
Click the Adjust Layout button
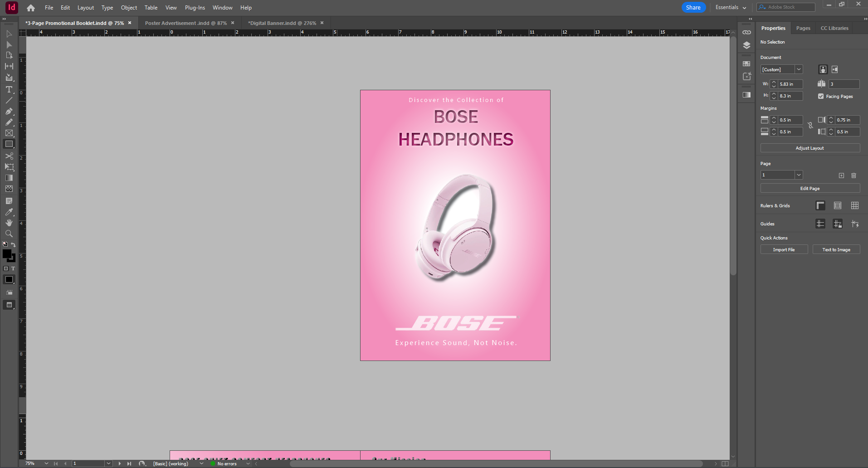809,148
